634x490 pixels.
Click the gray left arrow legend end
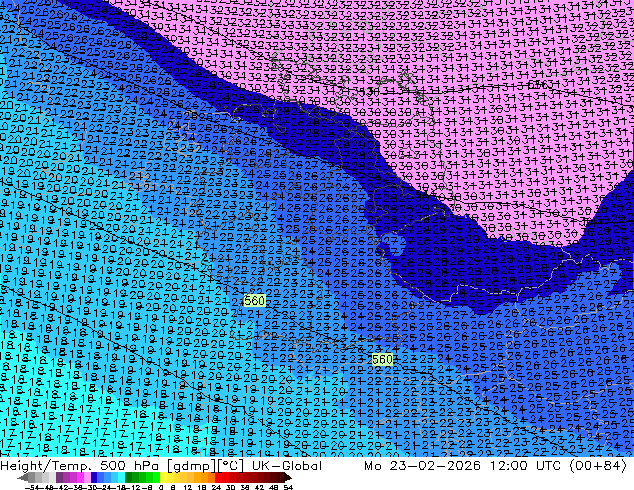[x=23, y=478]
